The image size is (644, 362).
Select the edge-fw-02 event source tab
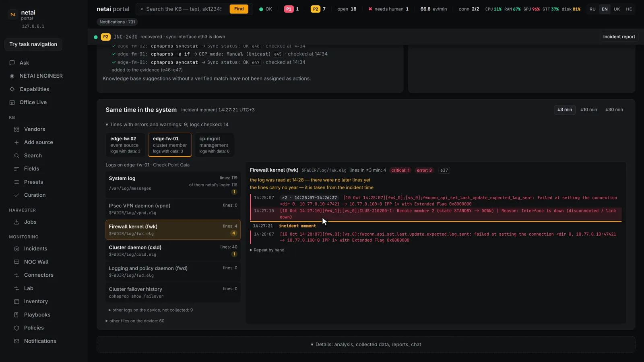pos(125,145)
